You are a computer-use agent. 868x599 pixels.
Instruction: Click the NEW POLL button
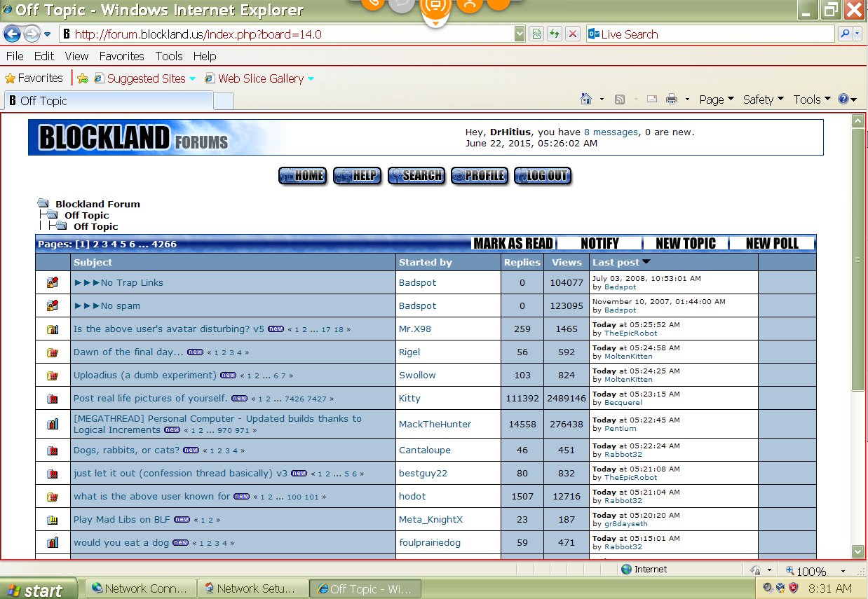(x=773, y=243)
